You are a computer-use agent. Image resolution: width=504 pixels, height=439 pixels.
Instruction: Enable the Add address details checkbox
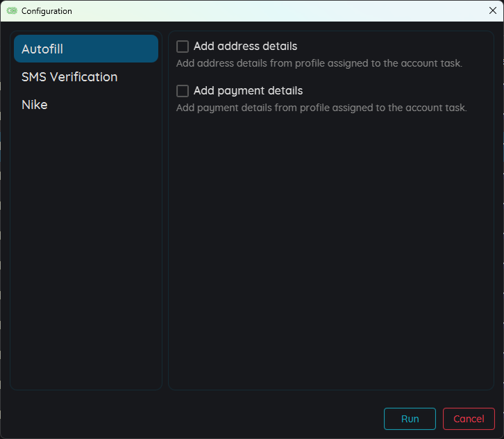click(183, 47)
